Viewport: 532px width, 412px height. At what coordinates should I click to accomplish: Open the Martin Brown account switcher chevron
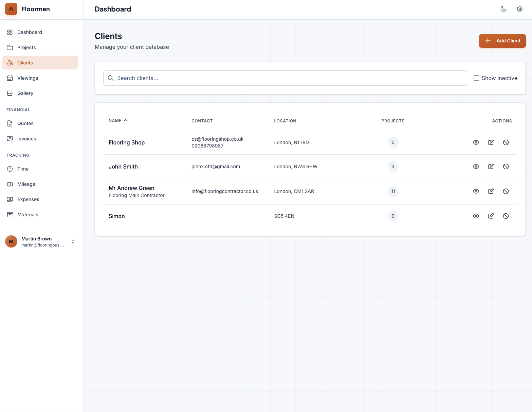tap(73, 241)
